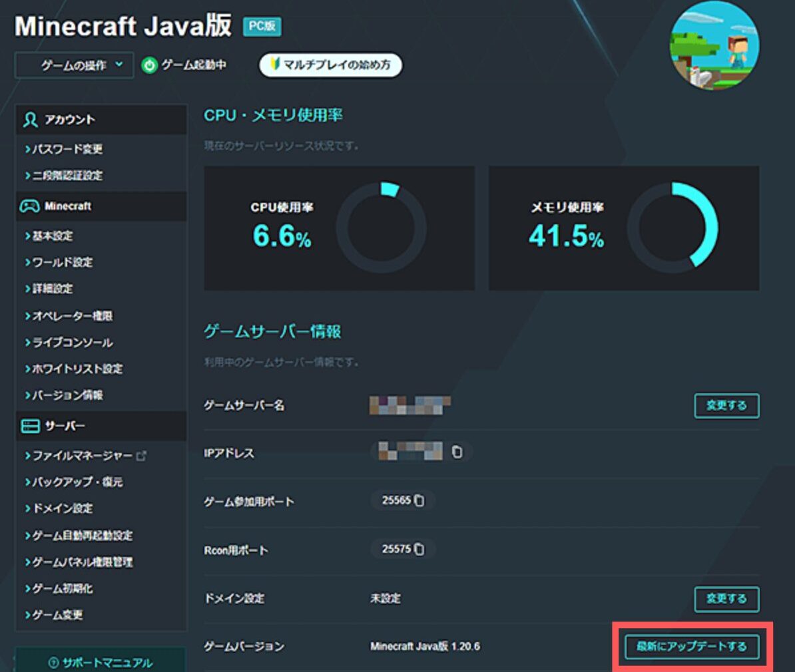Open ゲーム変更 in sidebar
Viewport: 795px width, 672px height.
[x=57, y=614]
